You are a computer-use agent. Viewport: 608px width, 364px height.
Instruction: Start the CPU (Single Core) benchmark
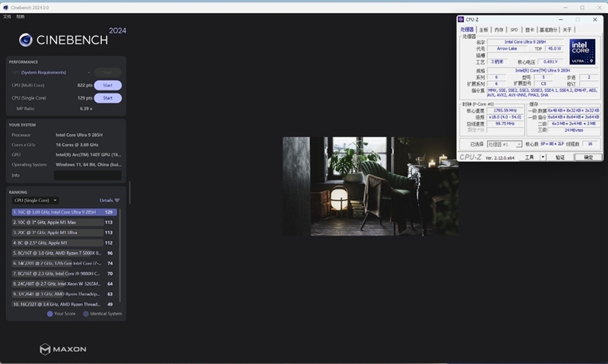(107, 98)
